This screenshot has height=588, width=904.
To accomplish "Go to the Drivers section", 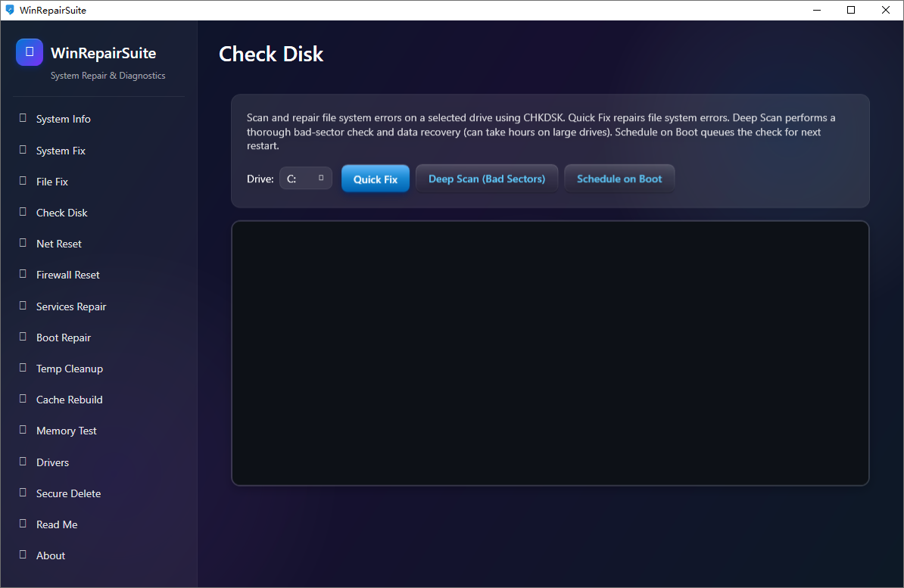I will (x=98, y=462).
